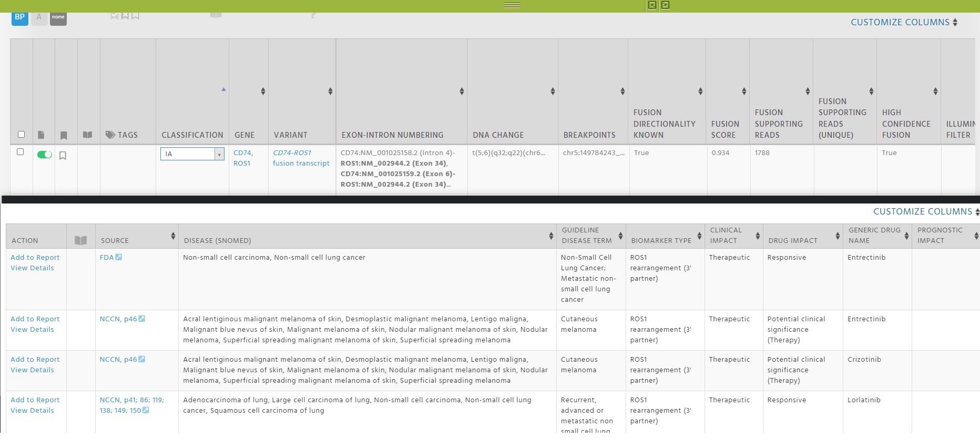Viewport: 980px width, 448px height.
Task: Click the document icon in the upper table header
Action: point(41,135)
